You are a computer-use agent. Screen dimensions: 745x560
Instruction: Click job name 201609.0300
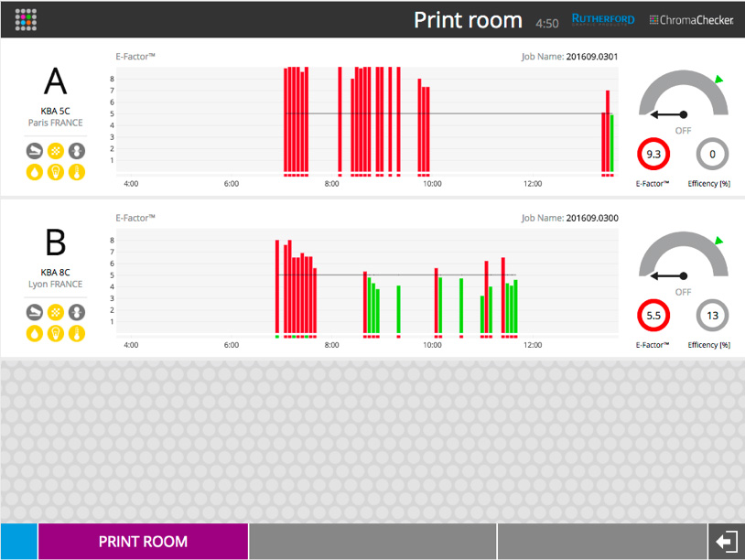[592, 218]
